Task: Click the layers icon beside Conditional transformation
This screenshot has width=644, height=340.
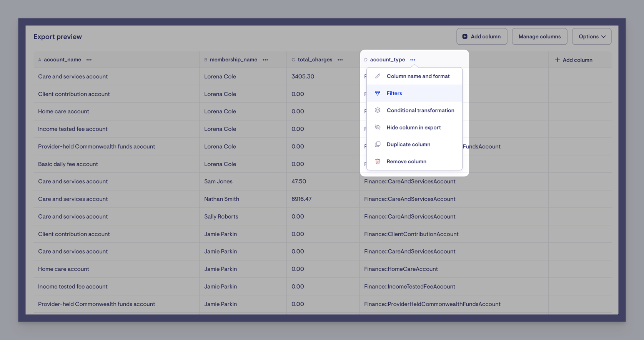Action: pos(378,110)
